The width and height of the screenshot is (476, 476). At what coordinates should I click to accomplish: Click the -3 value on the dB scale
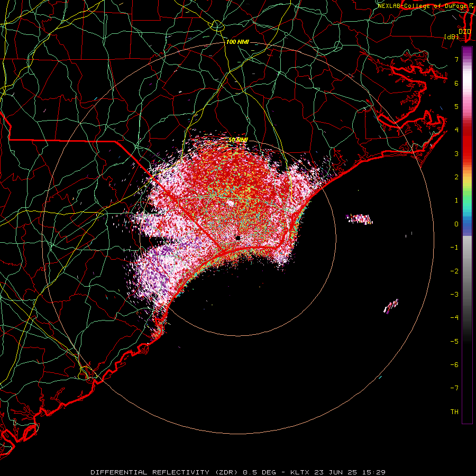(454, 295)
